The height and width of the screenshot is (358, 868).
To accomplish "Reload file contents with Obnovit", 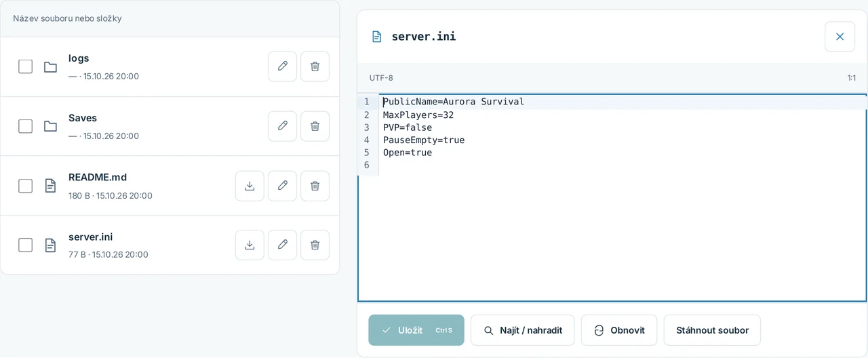I will click(x=619, y=330).
